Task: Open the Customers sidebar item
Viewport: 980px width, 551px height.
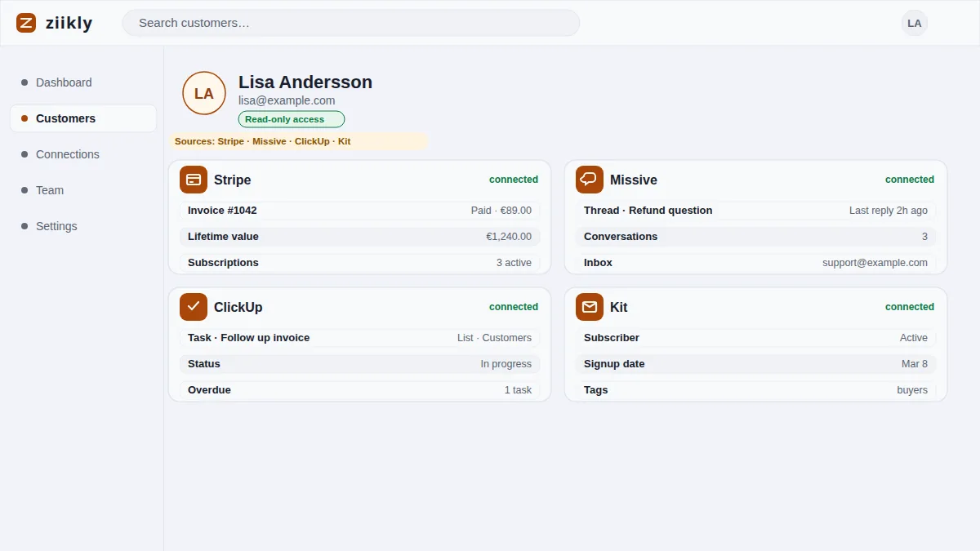Action: pos(83,118)
